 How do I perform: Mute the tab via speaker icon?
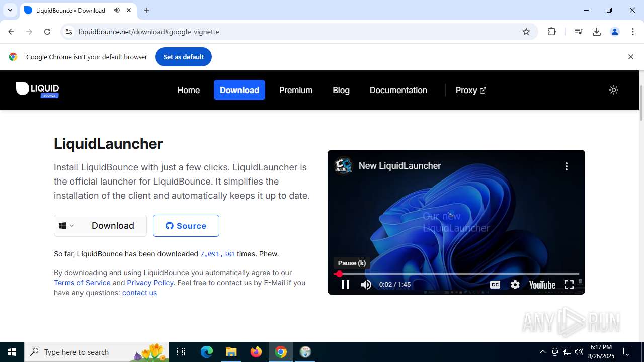(x=117, y=10)
